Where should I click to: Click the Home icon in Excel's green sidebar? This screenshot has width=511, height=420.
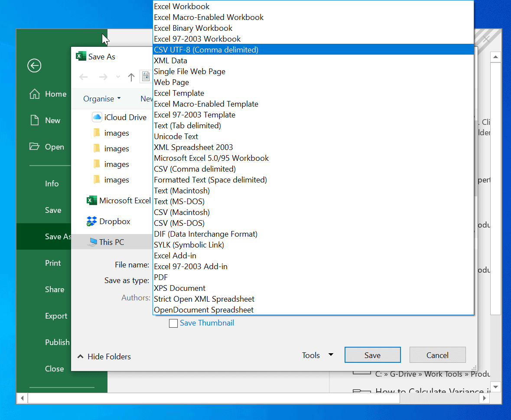pyautogui.click(x=48, y=94)
